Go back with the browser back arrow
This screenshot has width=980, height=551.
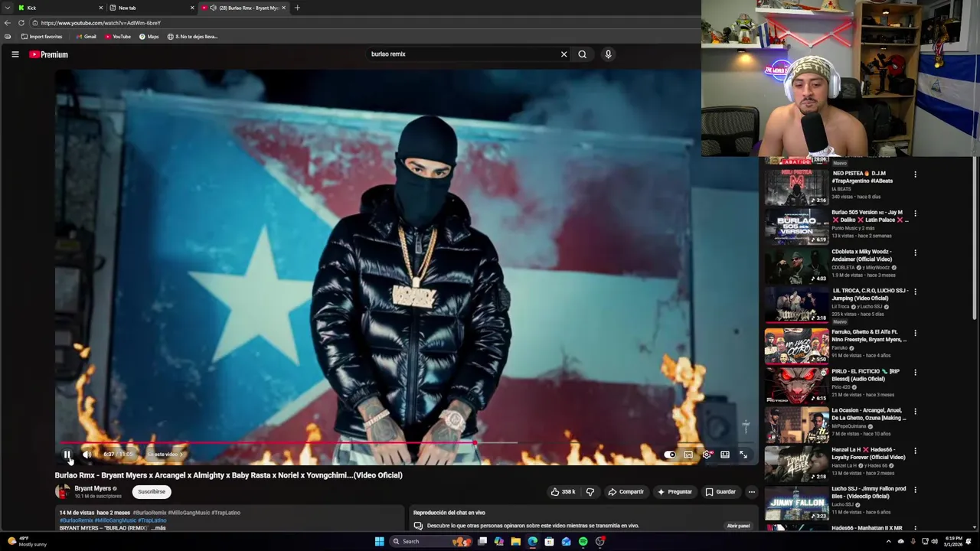pos(7,23)
